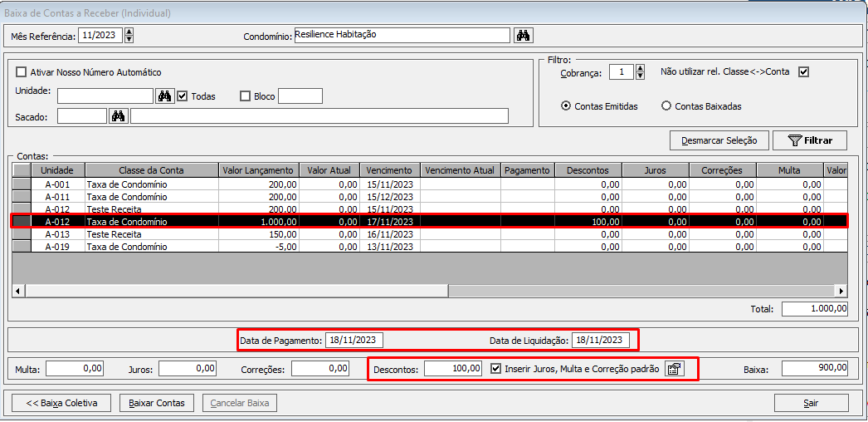The height and width of the screenshot is (422, 868).
Task: Focus the Sacado name field
Action: (x=319, y=115)
